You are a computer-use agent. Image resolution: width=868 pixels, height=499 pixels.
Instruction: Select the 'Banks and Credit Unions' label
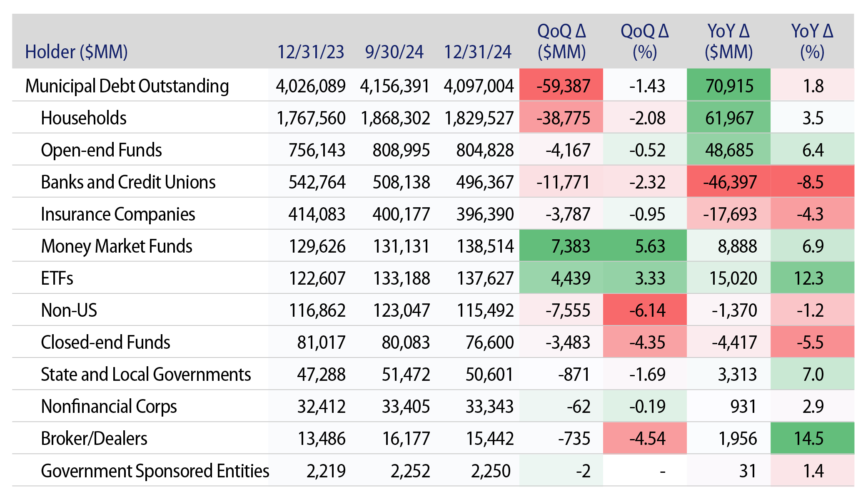(x=128, y=182)
